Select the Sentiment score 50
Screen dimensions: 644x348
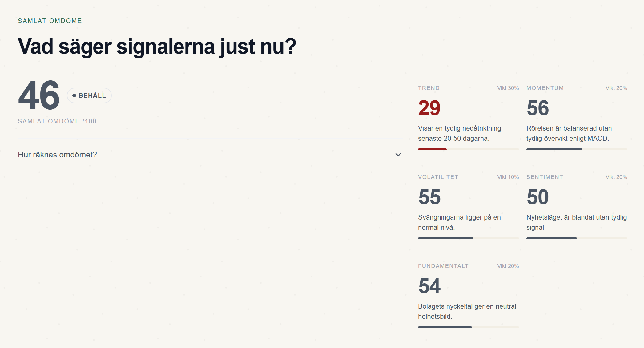coord(537,197)
